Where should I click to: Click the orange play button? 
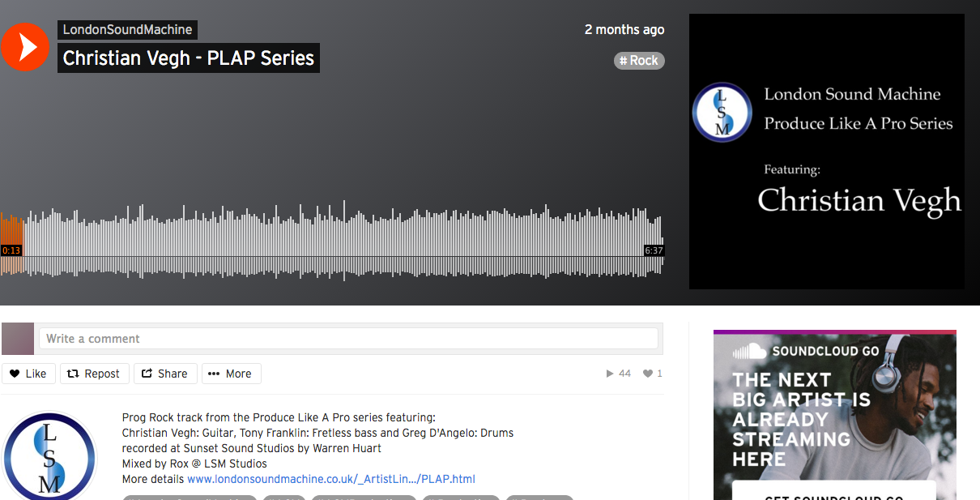point(25,46)
